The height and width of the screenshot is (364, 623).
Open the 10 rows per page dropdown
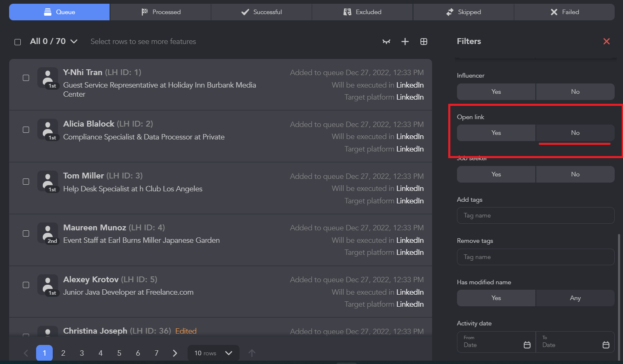(x=213, y=353)
